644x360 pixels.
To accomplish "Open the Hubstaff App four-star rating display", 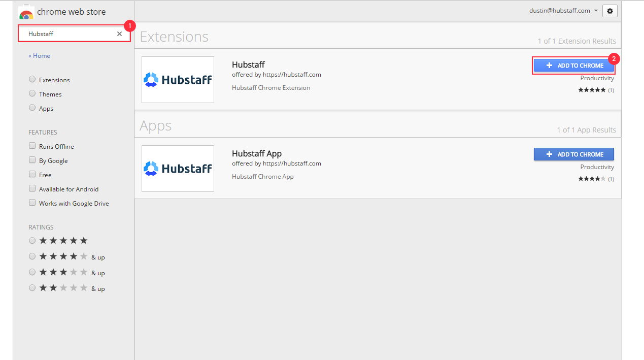I will pyautogui.click(x=592, y=178).
